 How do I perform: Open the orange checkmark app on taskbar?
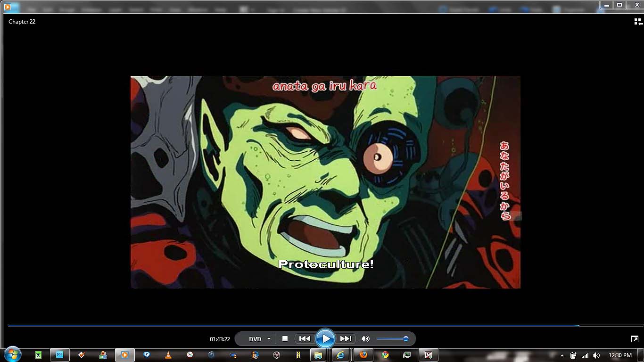point(82,355)
